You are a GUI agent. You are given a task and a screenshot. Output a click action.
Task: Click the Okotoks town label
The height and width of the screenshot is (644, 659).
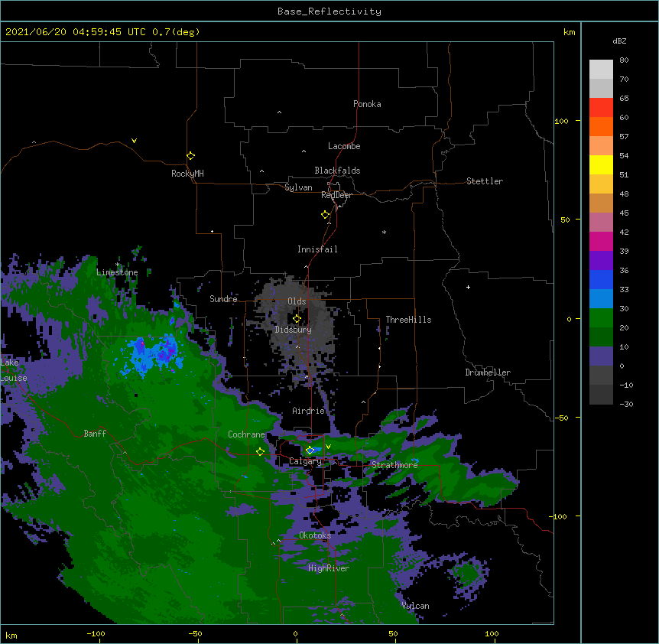[x=315, y=535]
